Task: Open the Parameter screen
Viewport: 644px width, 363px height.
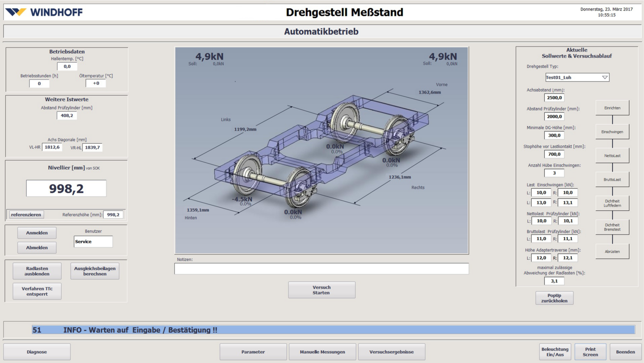Action: click(x=253, y=352)
